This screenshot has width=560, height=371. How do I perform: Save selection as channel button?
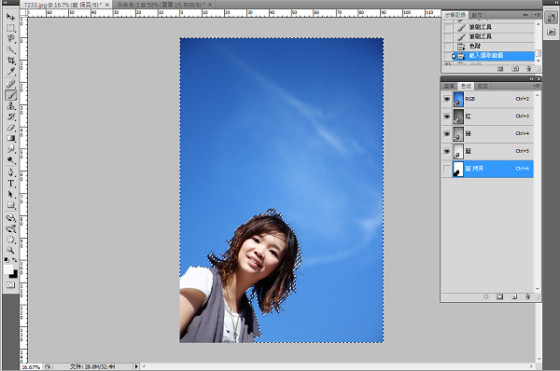[x=500, y=296]
